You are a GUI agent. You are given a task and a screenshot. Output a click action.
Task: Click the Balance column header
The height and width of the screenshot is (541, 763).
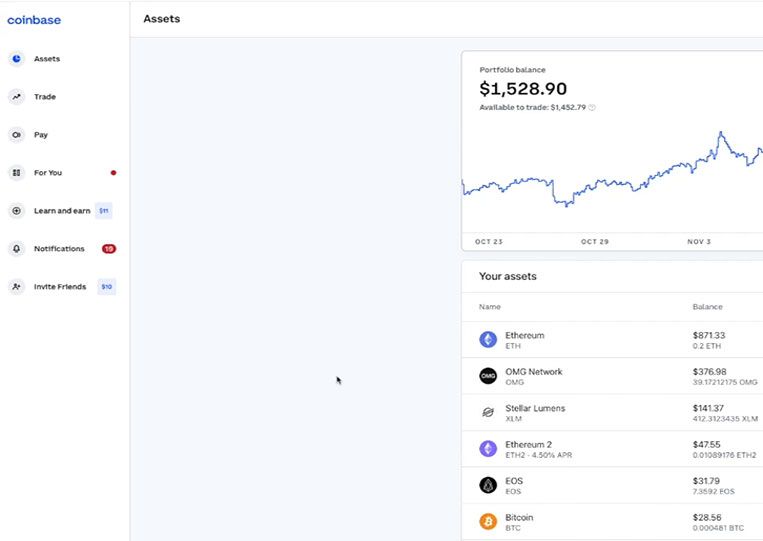point(708,307)
